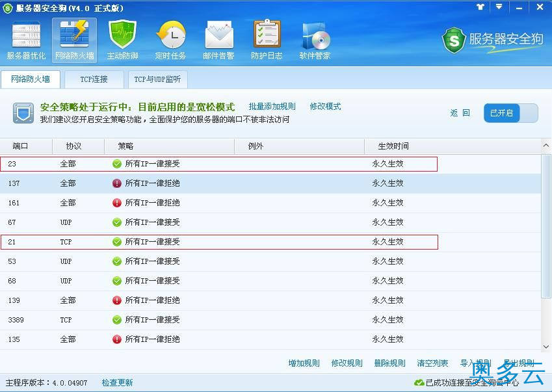Click the 检查更新 check update link
The height and width of the screenshot is (392, 552).
pos(117,382)
